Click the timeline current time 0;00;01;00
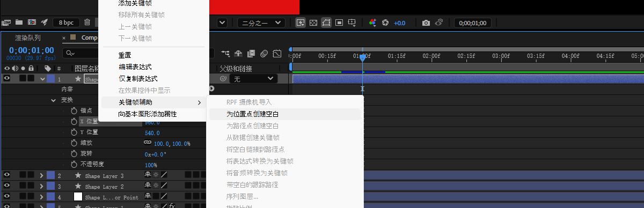The image size is (644, 208). [x=31, y=50]
